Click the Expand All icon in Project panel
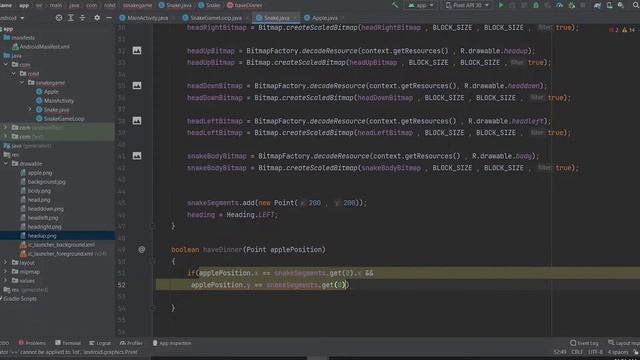This screenshot has height=360, width=640. (x=71, y=18)
